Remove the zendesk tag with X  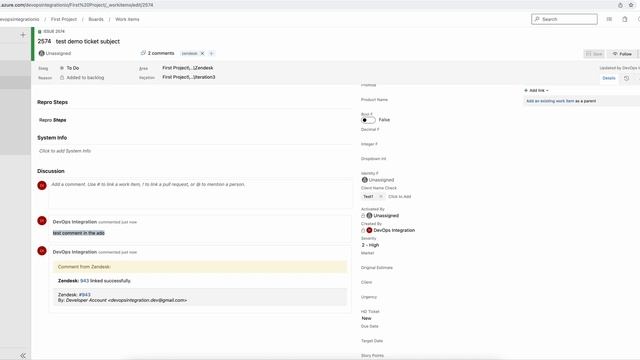tap(202, 53)
